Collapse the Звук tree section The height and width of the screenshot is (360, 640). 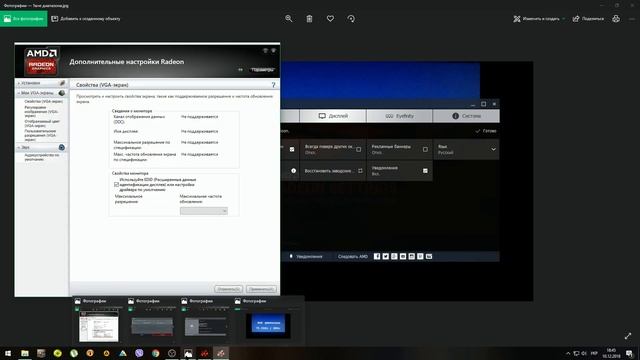[x=18, y=147]
